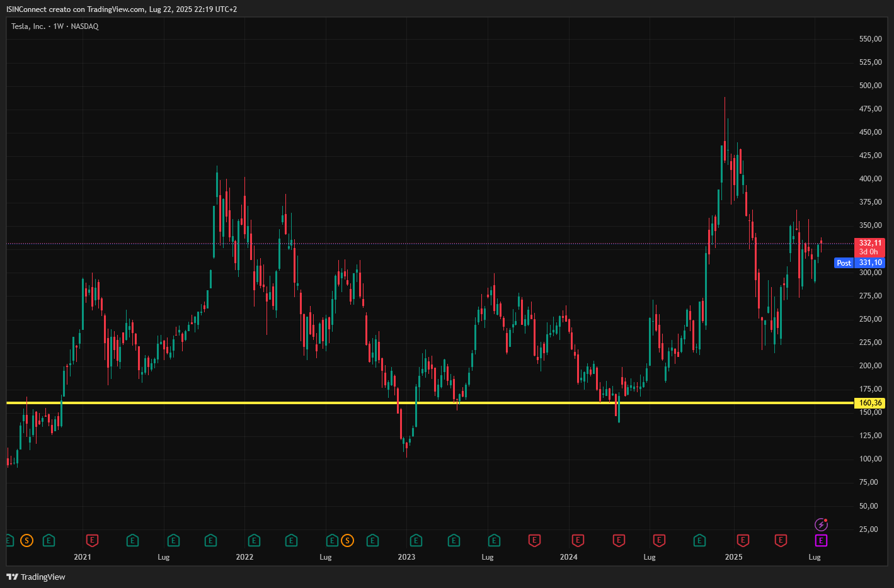Image resolution: width=894 pixels, height=588 pixels.
Task: Click the orange S split marker left of 2021
Action: coord(26,540)
